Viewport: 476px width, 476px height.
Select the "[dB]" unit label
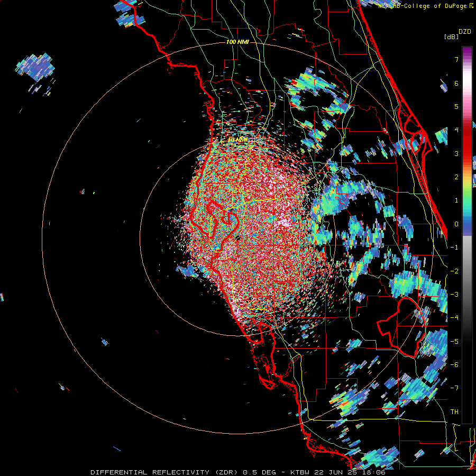pos(451,37)
